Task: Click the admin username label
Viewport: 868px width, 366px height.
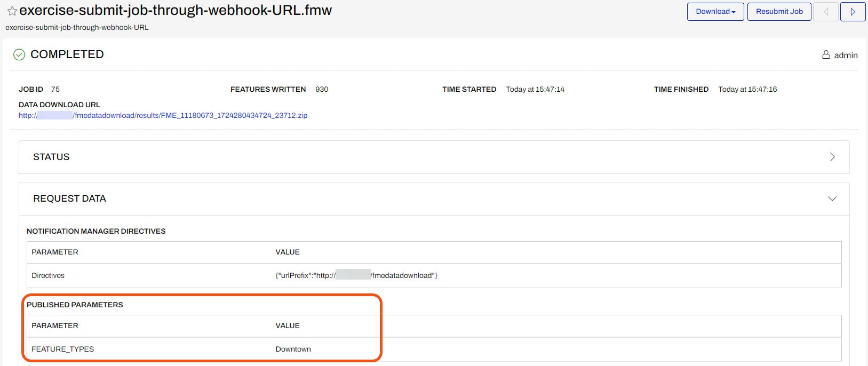Action: [x=846, y=55]
